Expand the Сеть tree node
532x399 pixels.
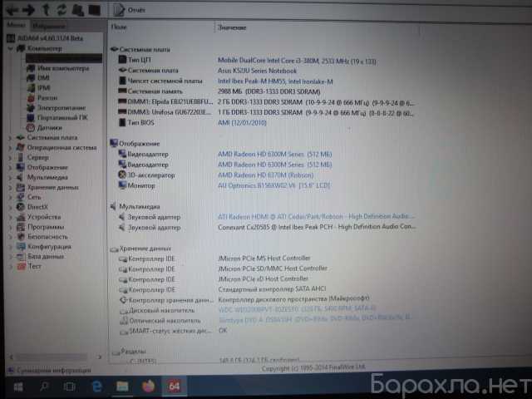pos(10,198)
